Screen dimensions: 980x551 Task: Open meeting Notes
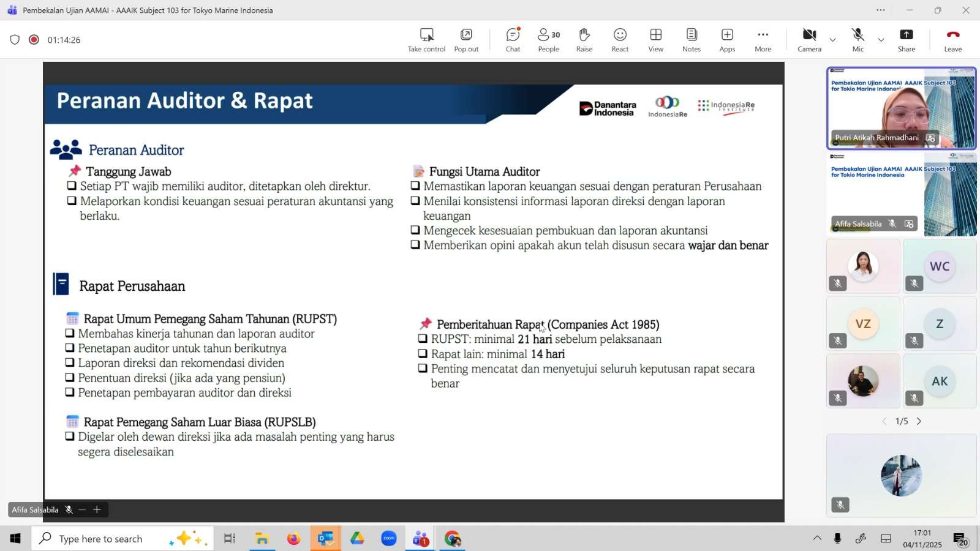point(692,40)
